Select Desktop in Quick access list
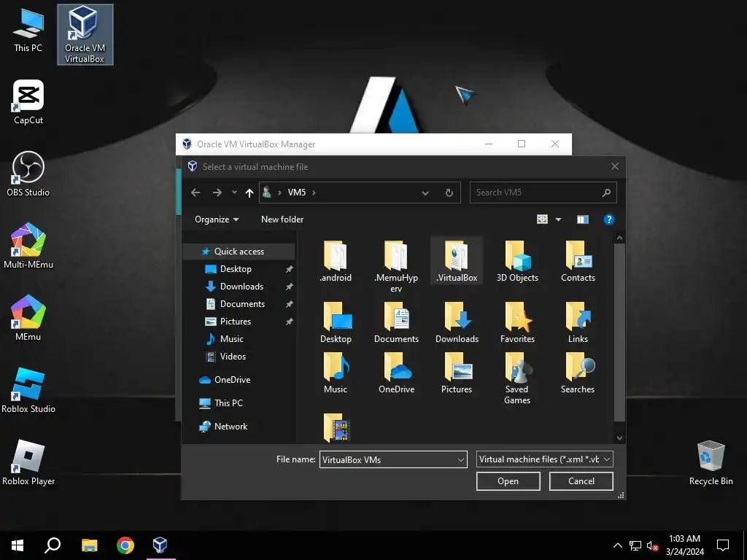747x560 pixels. pos(236,269)
